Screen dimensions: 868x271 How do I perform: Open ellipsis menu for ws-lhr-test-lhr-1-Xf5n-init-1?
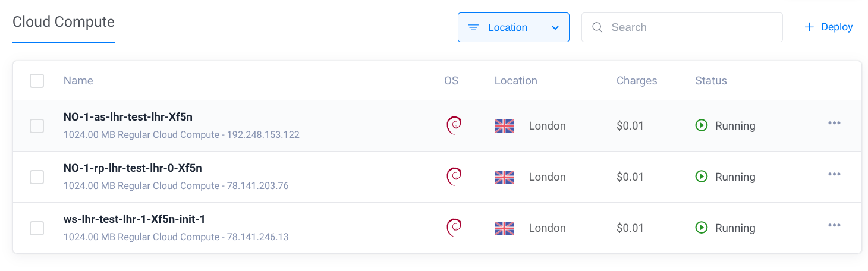coord(834,225)
